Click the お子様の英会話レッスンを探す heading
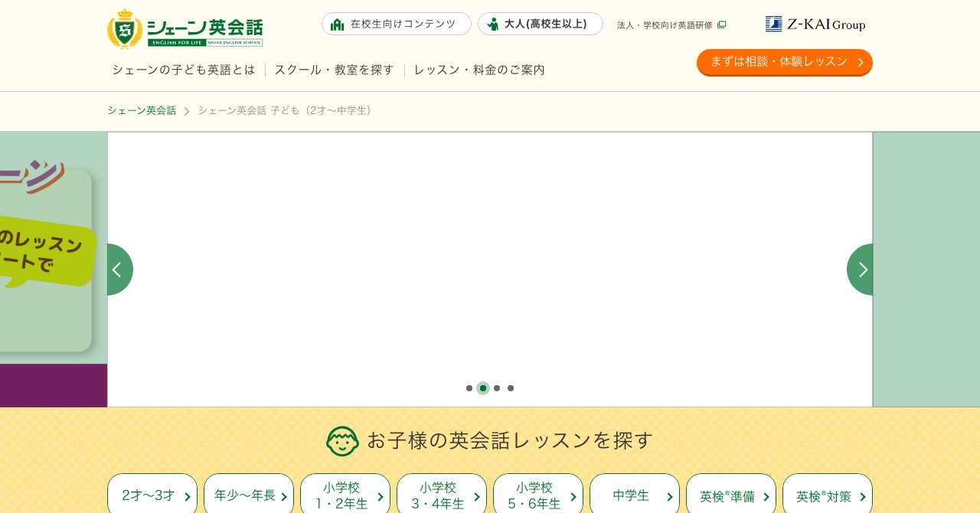Screen dimensions: 980x513 510,440
